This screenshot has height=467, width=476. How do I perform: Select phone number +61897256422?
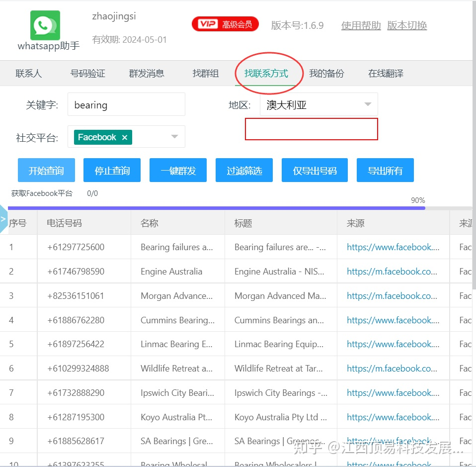pyautogui.click(x=76, y=344)
